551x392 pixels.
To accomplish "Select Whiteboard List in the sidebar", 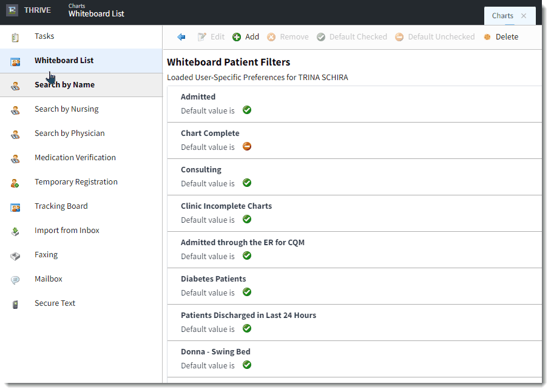I will 81,61.
